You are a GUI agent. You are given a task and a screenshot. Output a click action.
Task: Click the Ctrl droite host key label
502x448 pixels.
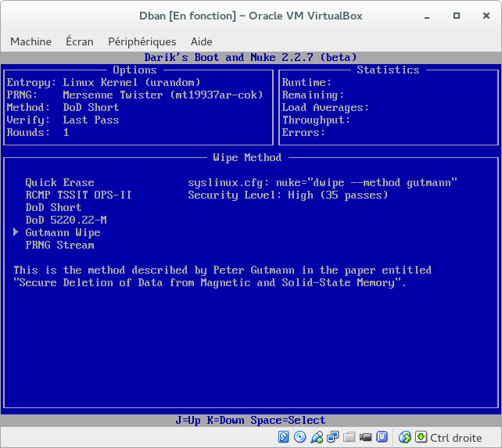click(458, 437)
